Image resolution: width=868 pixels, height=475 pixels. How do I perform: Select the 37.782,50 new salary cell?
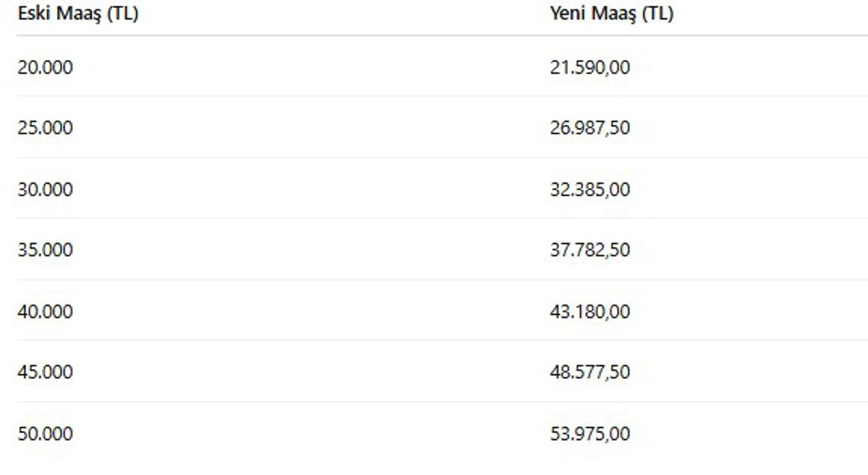tap(590, 250)
